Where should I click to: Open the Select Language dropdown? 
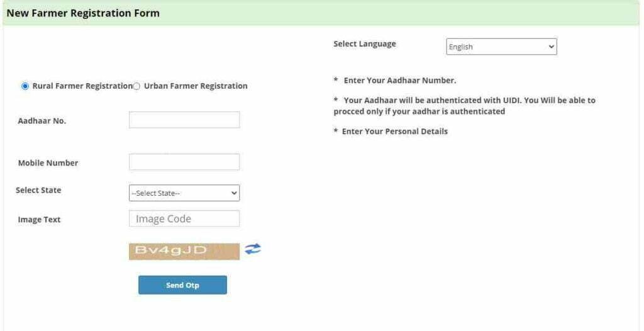click(501, 47)
